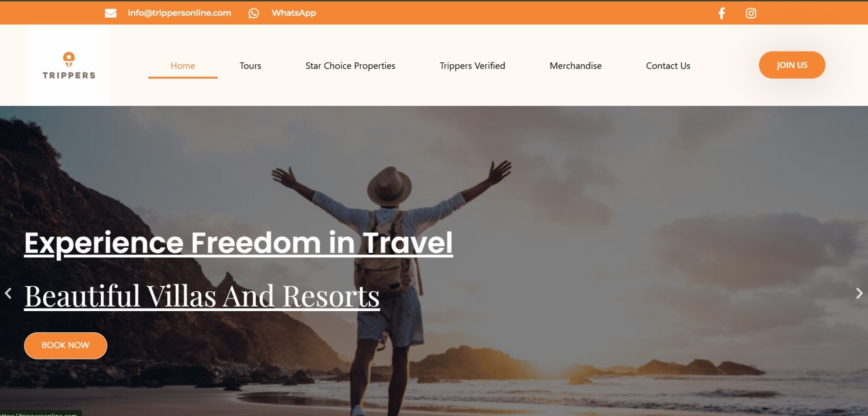Click the JOIN US button
Image resolution: width=868 pixels, height=416 pixels.
coord(792,65)
